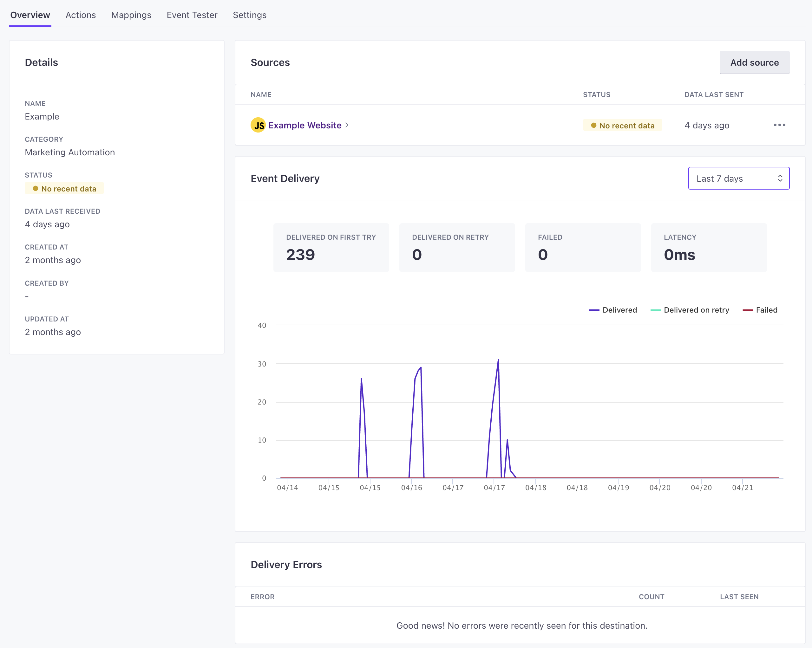This screenshot has height=648, width=812.
Task: Go to the Event Tester tab
Action: click(192, 15)
